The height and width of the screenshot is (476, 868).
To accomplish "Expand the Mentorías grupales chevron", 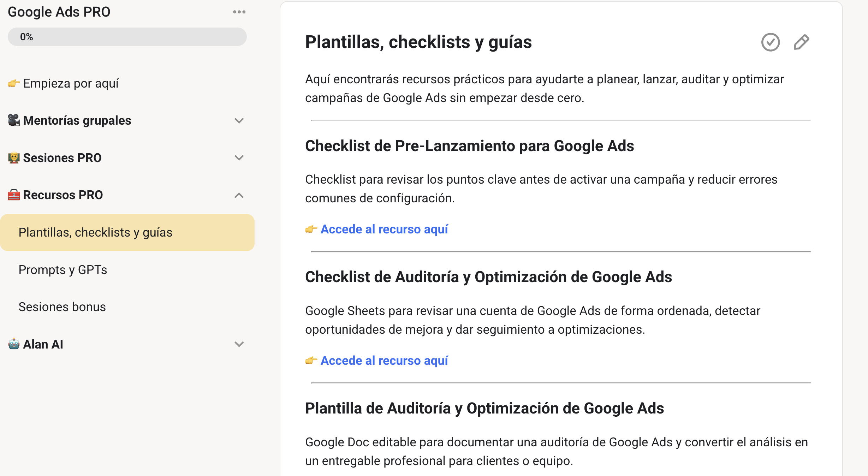I will (239, 121).
